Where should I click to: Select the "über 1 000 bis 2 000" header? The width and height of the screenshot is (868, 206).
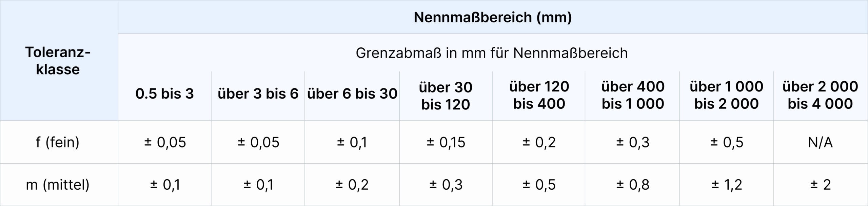[x=726, y=95]
